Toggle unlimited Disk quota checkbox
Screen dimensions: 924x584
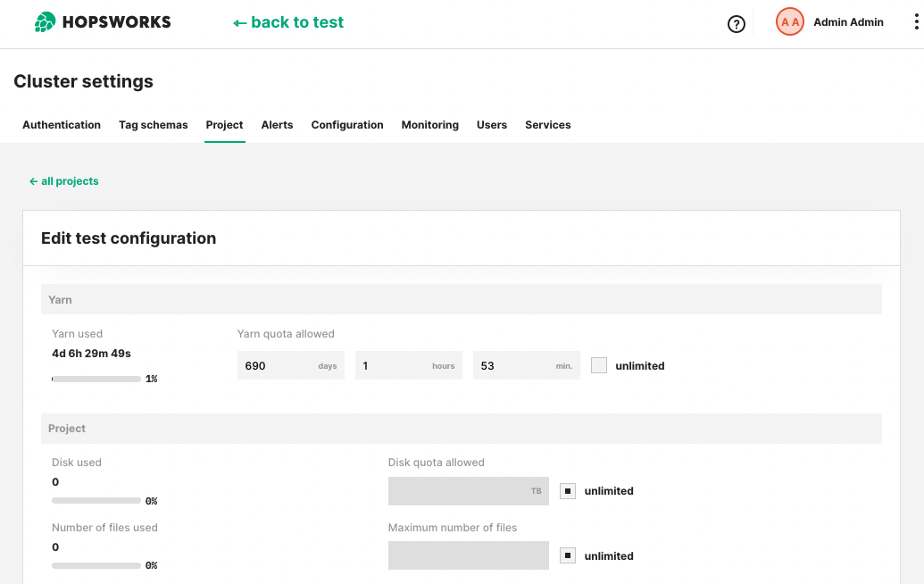click(x=568, y=491)
